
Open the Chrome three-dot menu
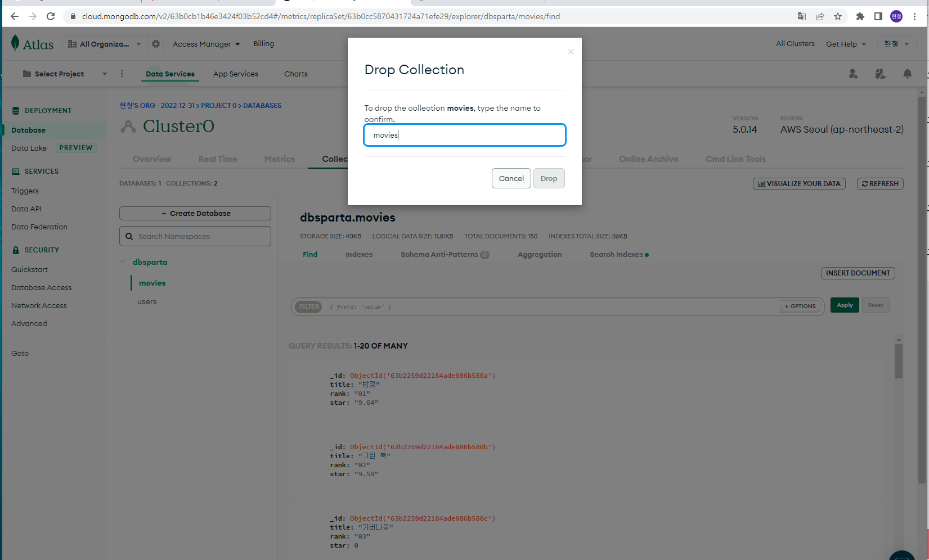point(914,16)
